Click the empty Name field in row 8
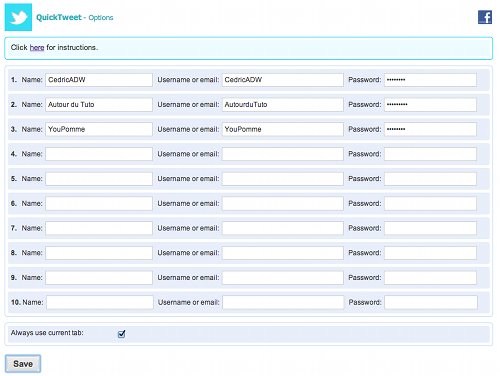 [x=99, y=253]
